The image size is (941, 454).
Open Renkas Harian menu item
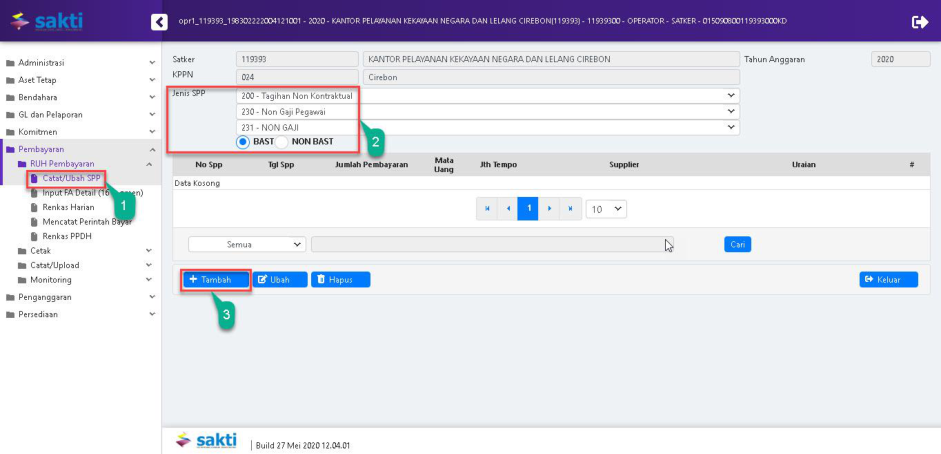[x=68, y=207]
